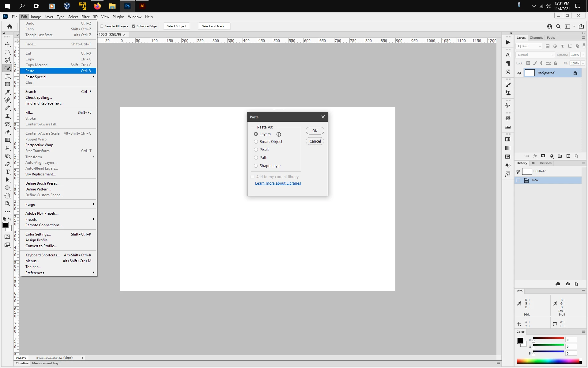Open the Normal blend mode dropdown
The height and width of the screenshot is (368, 588).
535,55
